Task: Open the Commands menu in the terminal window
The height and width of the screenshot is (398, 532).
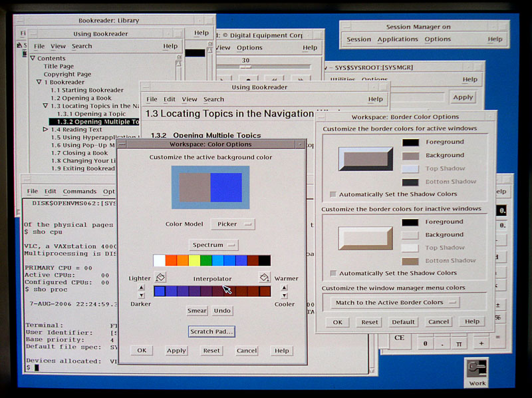Action: (79, 192)
